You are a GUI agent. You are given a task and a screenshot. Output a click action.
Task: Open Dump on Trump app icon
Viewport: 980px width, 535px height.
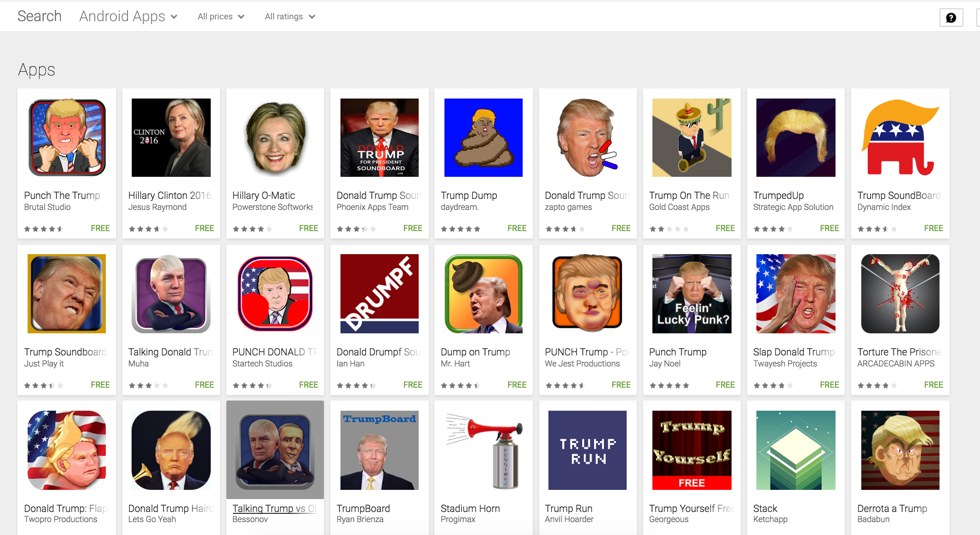click(x=484, y=294)
